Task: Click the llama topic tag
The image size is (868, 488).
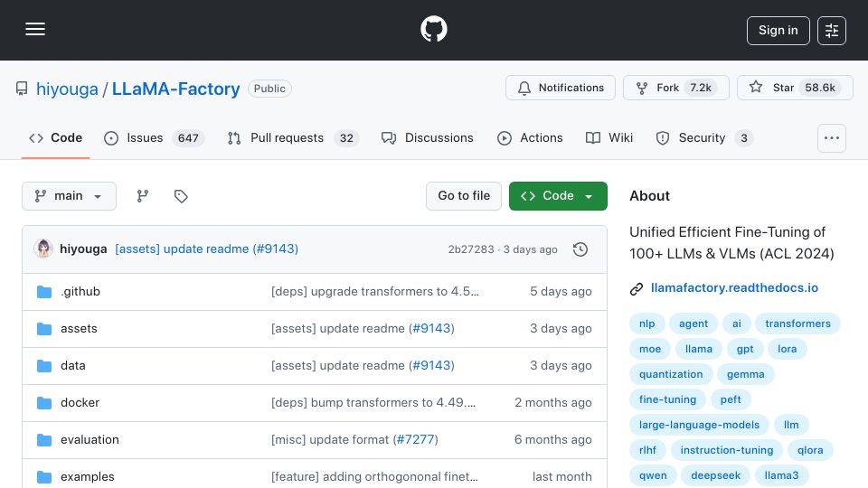Action: click(699, 349)
